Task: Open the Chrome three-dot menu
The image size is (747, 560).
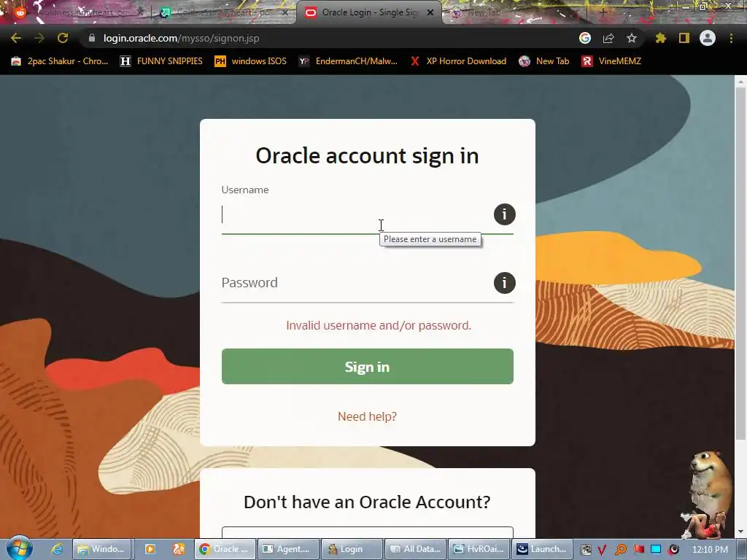Action: click(731, 38)
